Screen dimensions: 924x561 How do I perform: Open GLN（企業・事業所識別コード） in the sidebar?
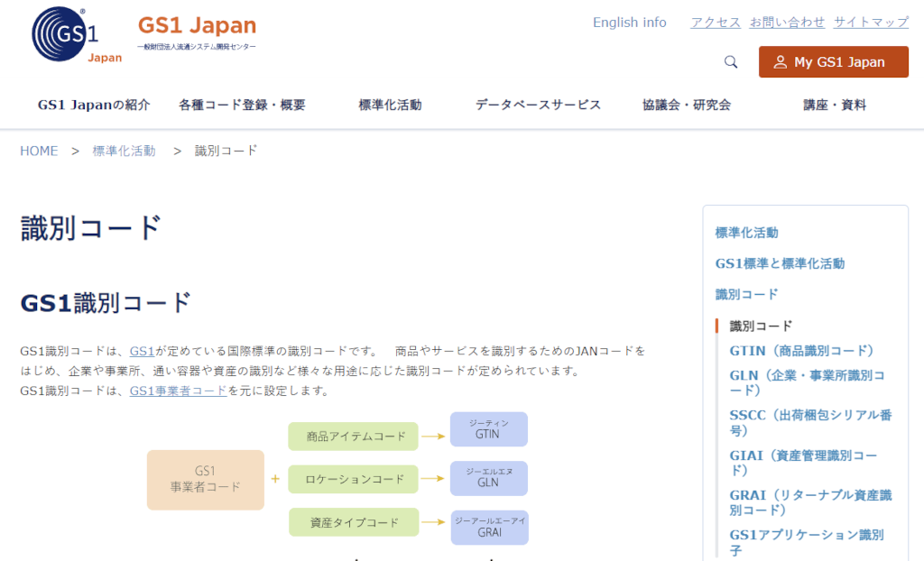coord(807,382)
